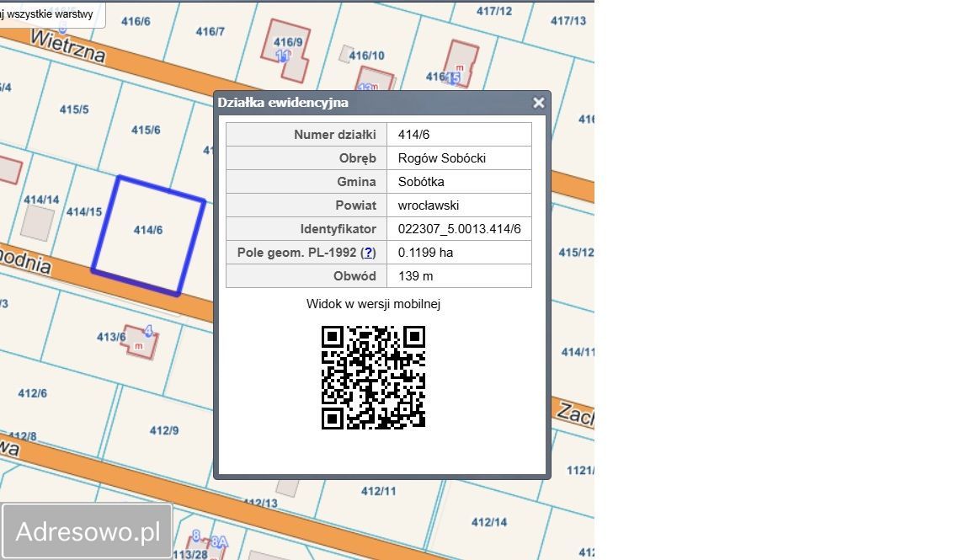The height and width of the screenshot is (560, 970).
Task: Click parcel 412/14 on the map
Action: (x=489, y=522)
